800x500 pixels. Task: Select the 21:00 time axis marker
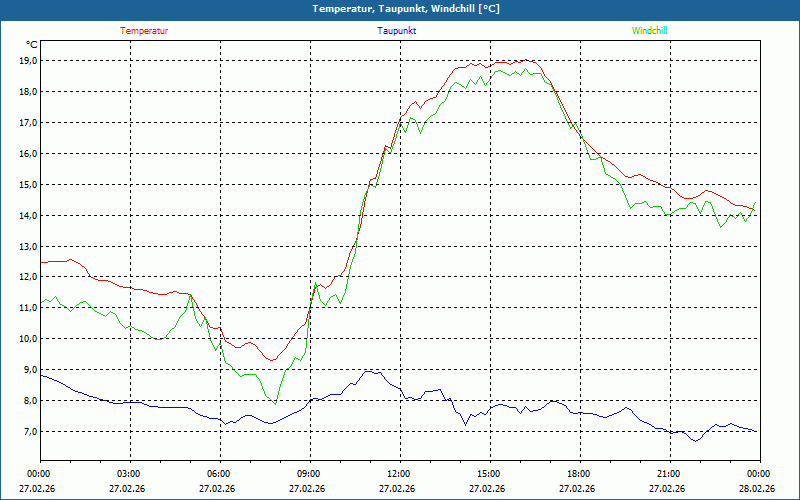(669, 474)
